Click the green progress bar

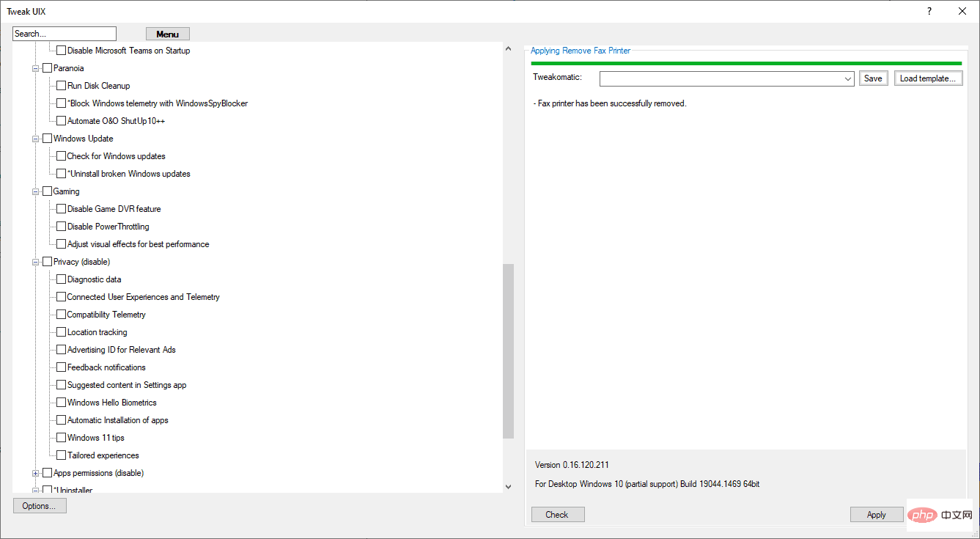click(746, 64)
